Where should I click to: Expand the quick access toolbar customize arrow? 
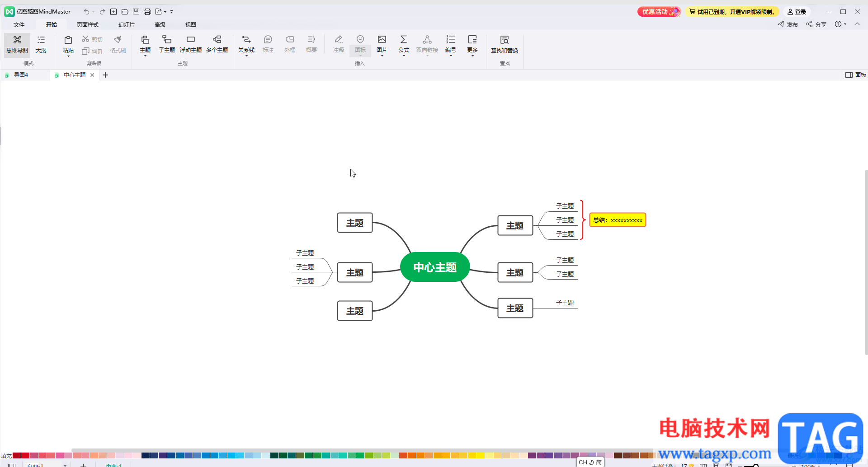[172, 12]
